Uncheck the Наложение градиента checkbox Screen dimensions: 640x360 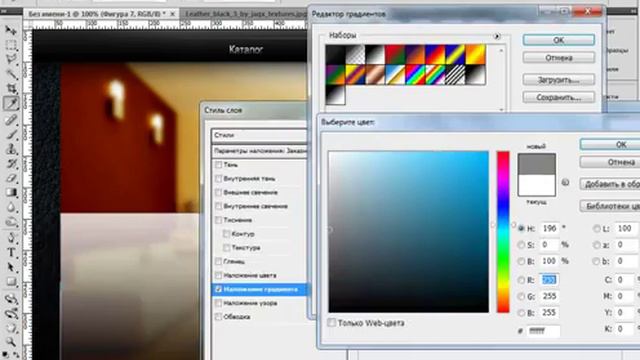point(218,289)
